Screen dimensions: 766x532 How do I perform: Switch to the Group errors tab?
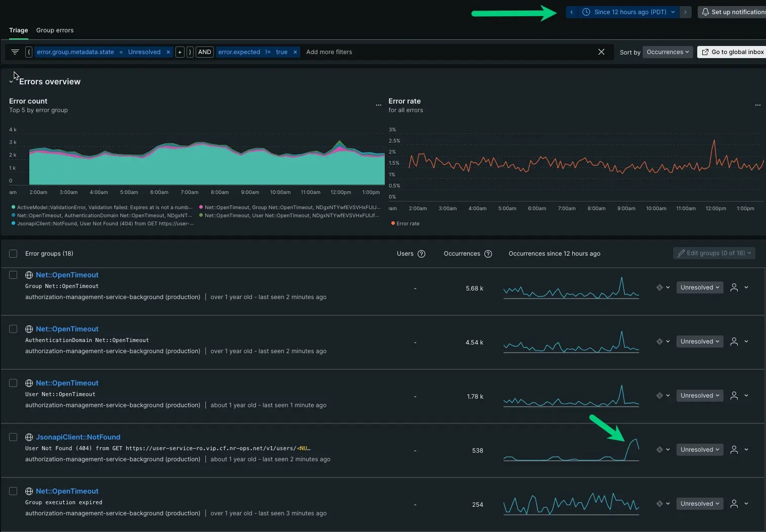click(55, 30)
